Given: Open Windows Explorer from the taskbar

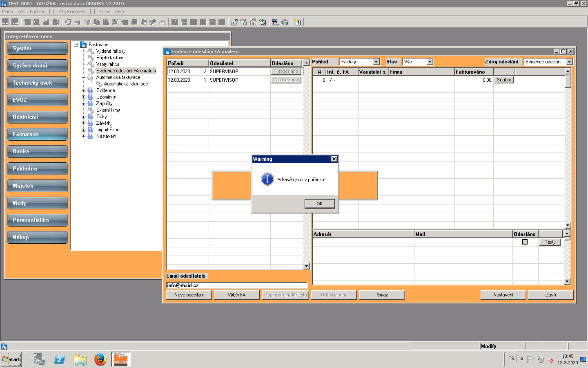Looking at the screenshot, I should (x=80, y=359).
